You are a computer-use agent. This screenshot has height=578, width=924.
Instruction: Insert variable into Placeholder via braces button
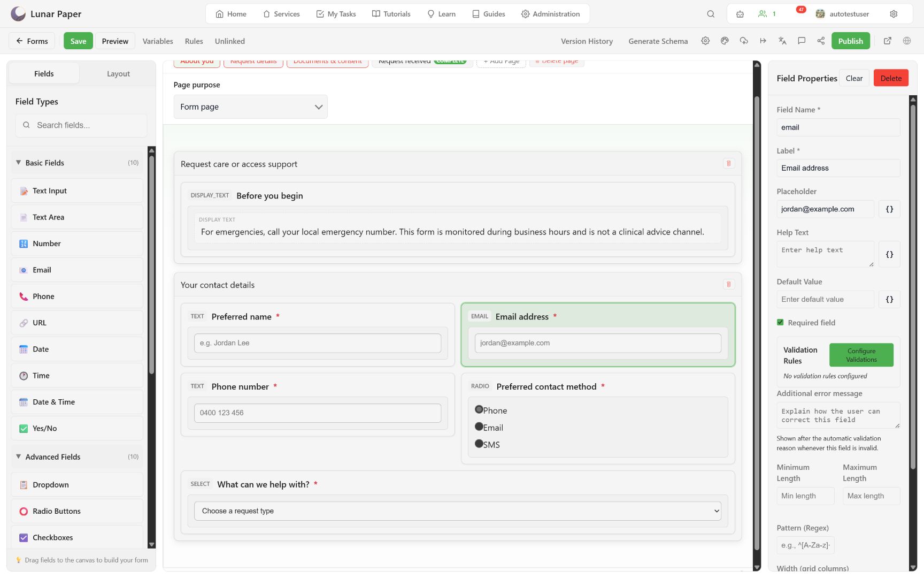[889, 209]
